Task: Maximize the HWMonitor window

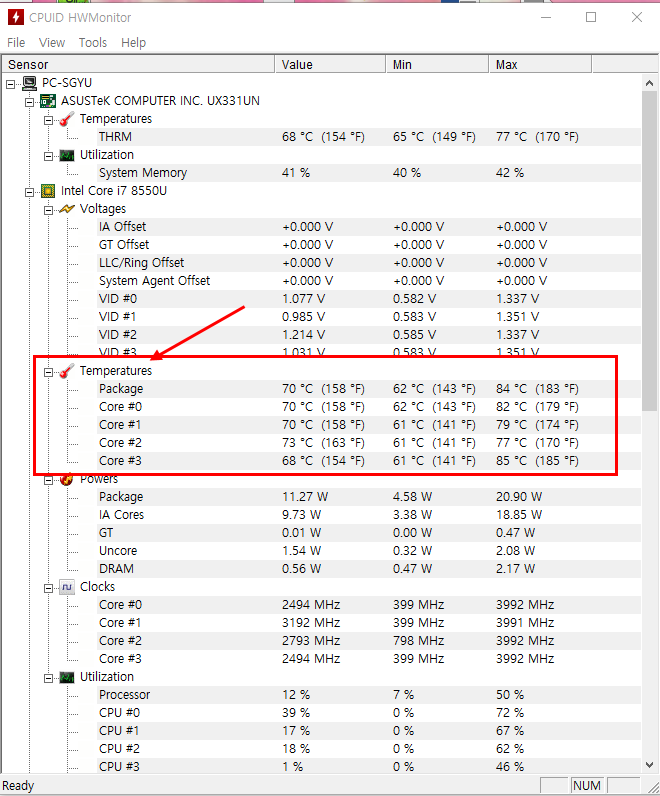Action: [591, 17]
